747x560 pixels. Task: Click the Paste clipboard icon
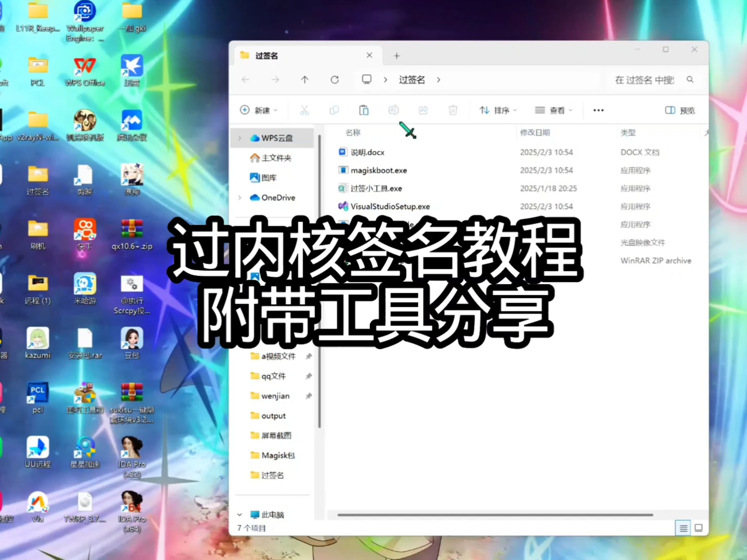click(364, 110)
